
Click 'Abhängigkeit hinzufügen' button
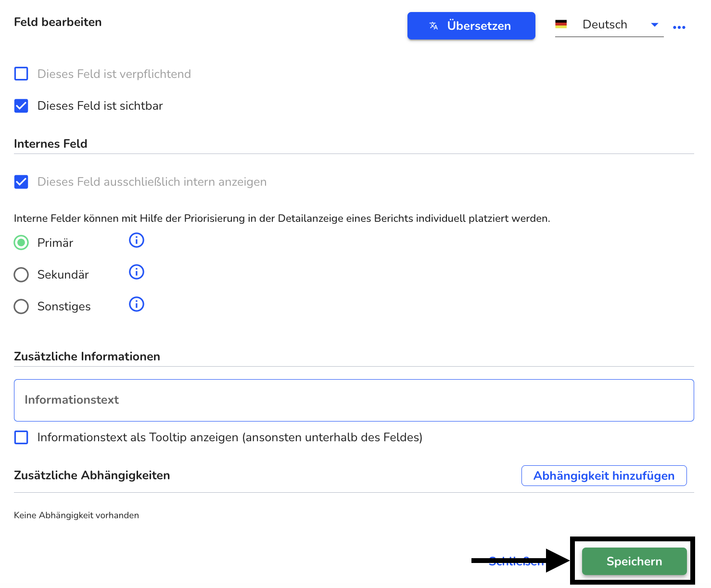point(604,476)
